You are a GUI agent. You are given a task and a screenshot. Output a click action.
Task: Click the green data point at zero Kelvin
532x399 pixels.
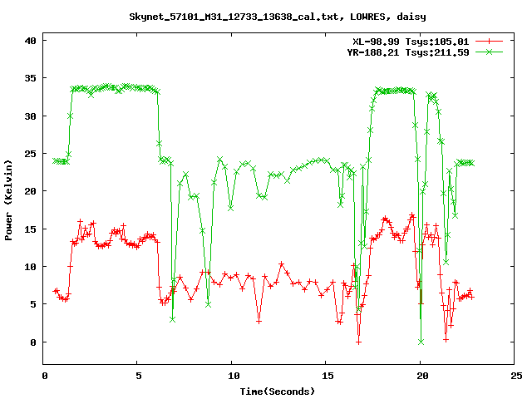[x=421, y=342]
